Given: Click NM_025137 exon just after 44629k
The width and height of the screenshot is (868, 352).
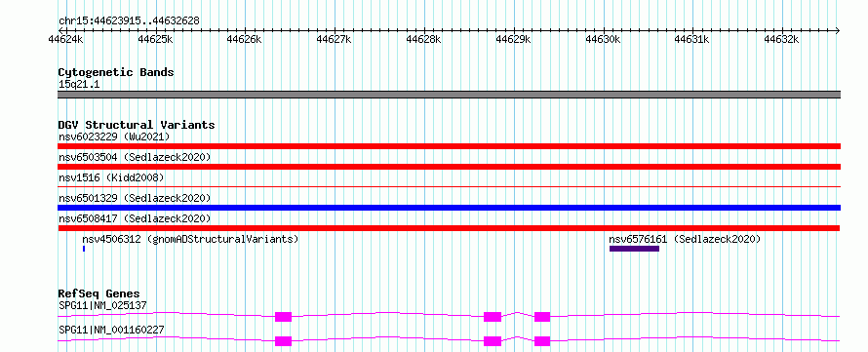Looking at the screenshot, I should 542,317.
